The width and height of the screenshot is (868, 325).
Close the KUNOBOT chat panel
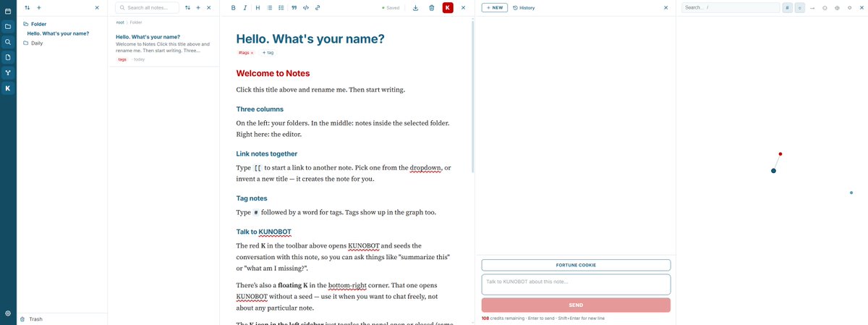click(x=666, y=7)
